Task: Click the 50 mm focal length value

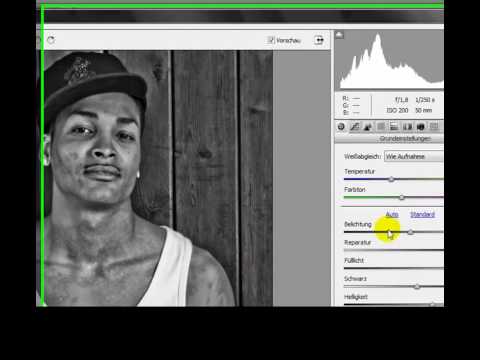Action: (x=423, y=110)
